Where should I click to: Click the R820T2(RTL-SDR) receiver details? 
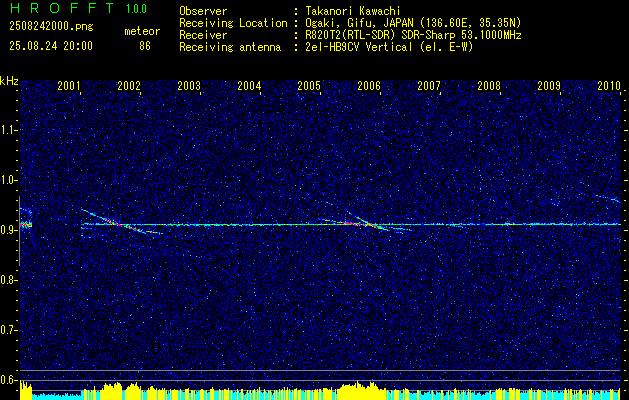point(413,35)
